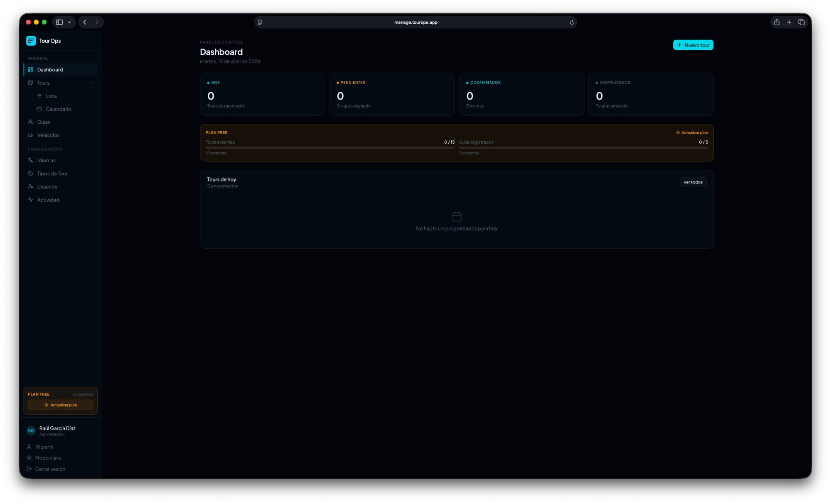Viewport: 831px width, 504px height.
Task: Click the Tours este mes progress bar
Action: 330,147
